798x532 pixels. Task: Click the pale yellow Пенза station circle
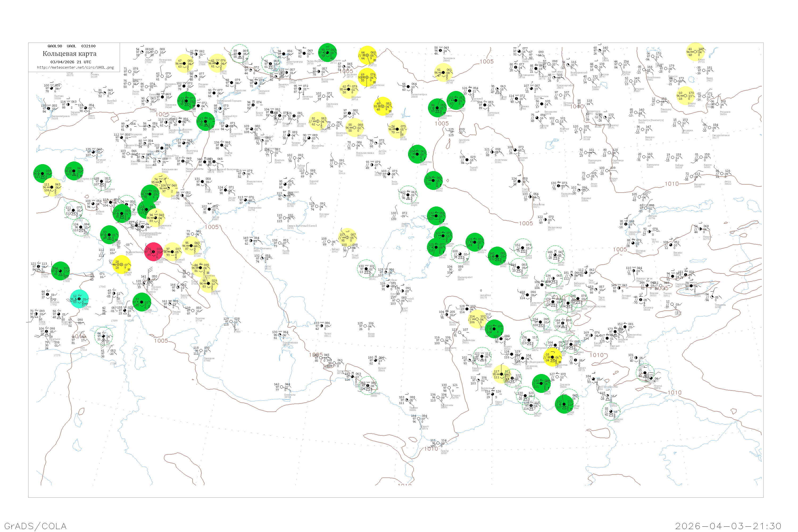pyautogui.click(x=218, y=63)
